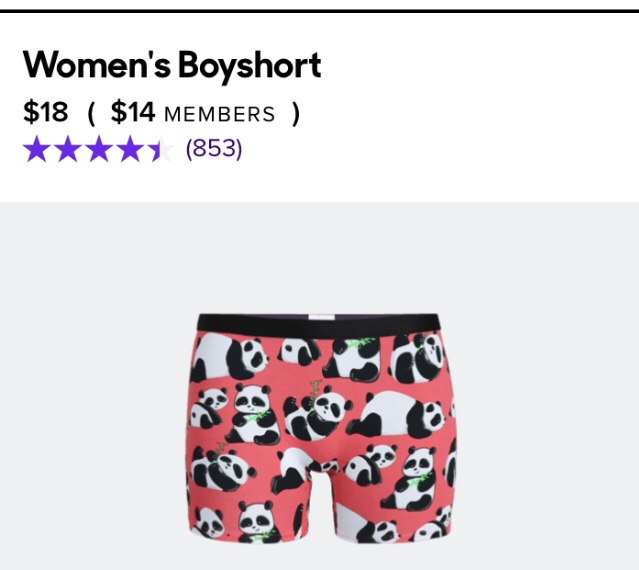Select the $14 member price
This screenshot has width=639, height=570.
pos(132,112)
